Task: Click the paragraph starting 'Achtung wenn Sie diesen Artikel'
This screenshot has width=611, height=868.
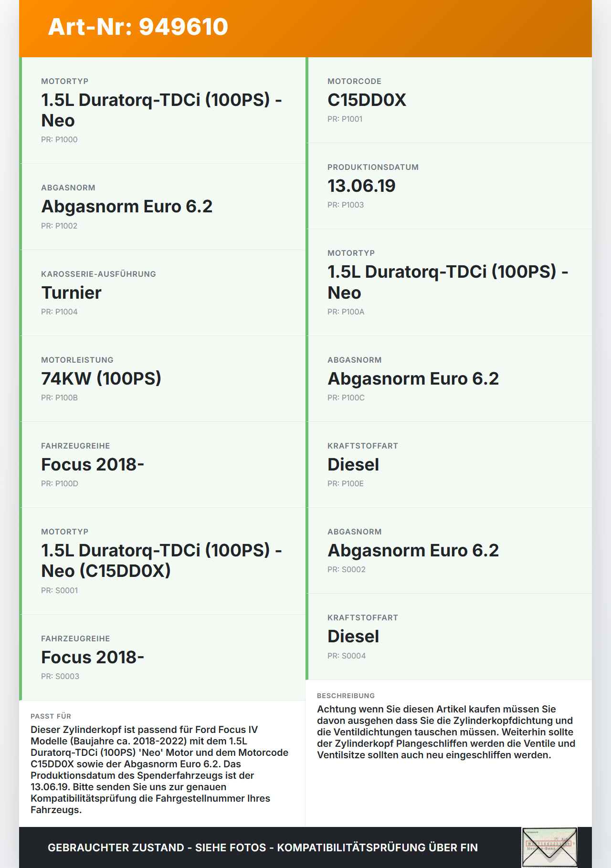Action: 446,732
